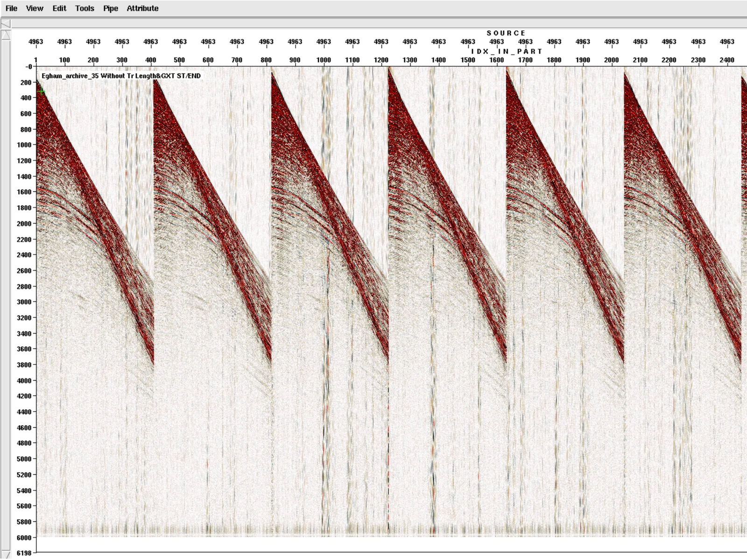Screen dimensions: 747x560
Task: Click the vertical scrollbar up arrow
Action: 6,35
